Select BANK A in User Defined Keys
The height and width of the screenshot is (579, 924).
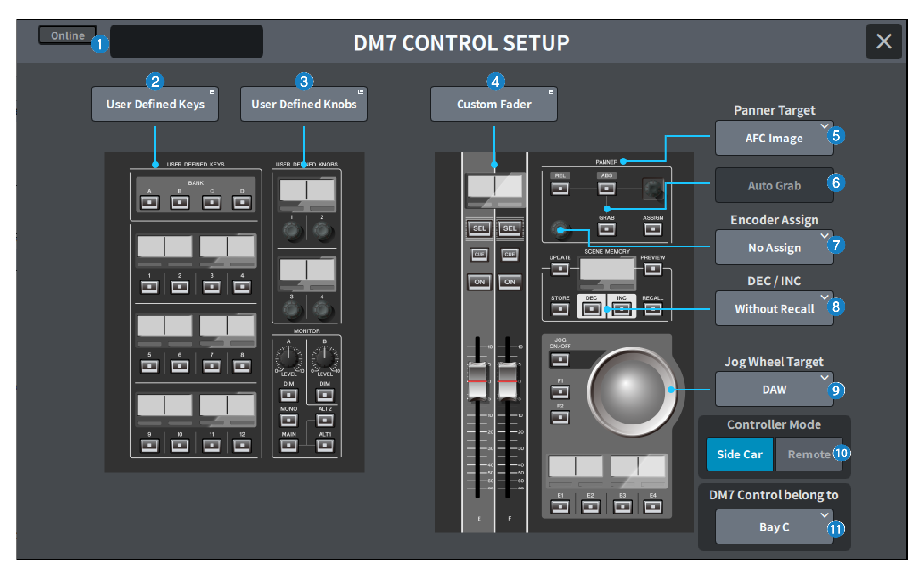click(x=149, y=202)
